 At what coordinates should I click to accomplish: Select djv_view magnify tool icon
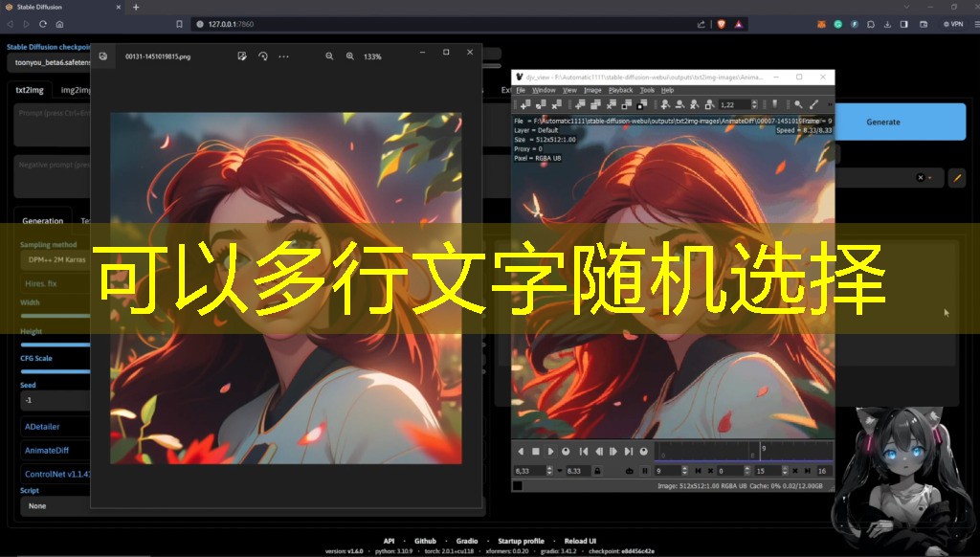tap(798, 104)
